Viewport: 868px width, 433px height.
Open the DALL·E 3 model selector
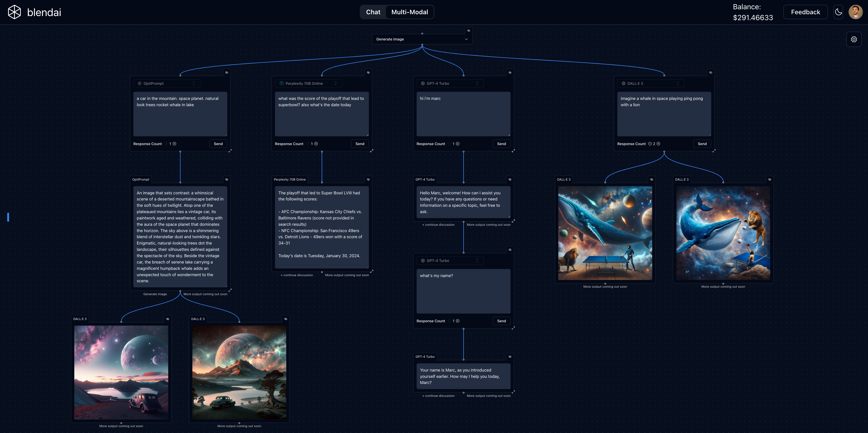click(x=651, y=83)
